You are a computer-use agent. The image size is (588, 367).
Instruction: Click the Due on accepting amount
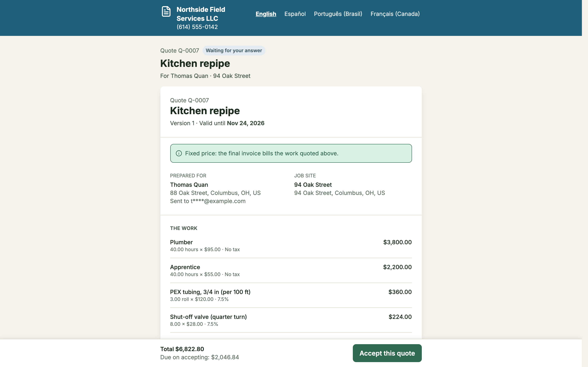pos(199,357)
